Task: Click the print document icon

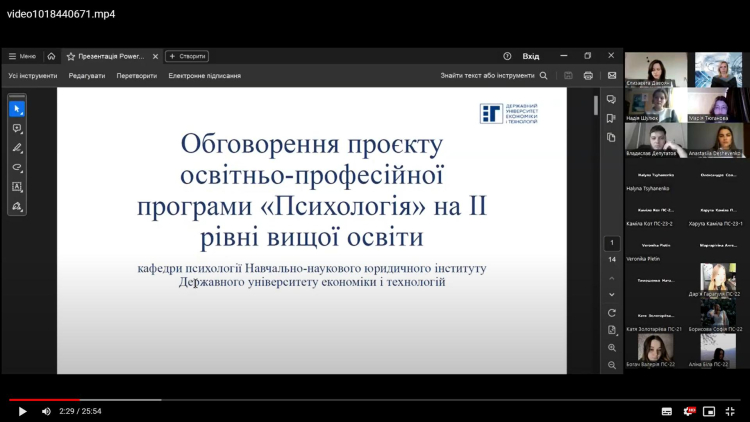Action: coord(588,75)
